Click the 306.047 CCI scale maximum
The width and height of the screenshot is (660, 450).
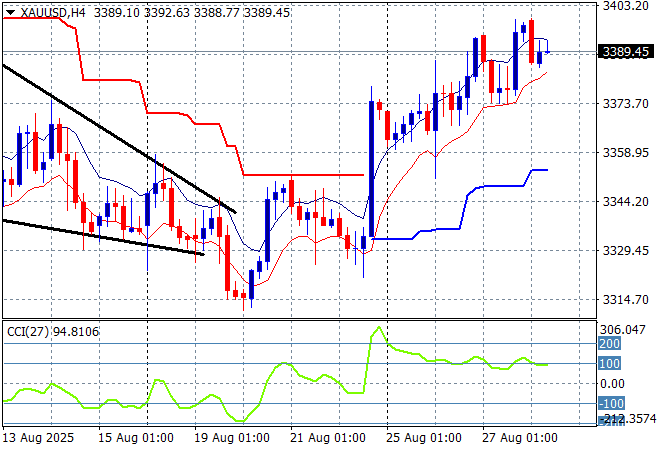pos(622,330)
